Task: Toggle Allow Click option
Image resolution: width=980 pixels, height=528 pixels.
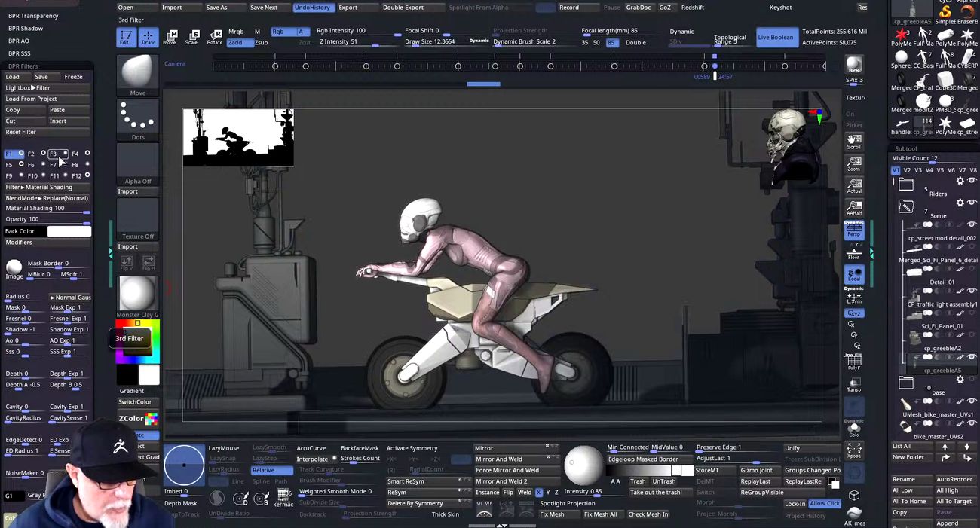Action: [x=824, y=504]
